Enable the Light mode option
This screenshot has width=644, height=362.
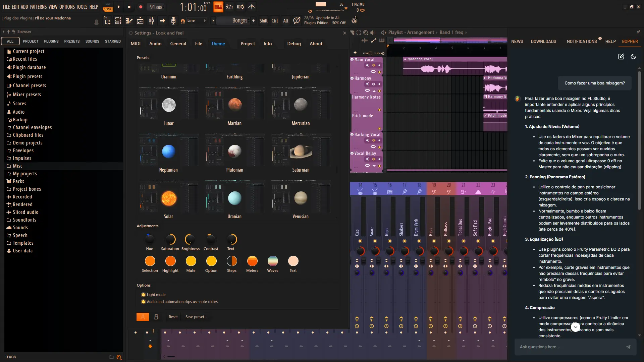[x=144, y=295]
